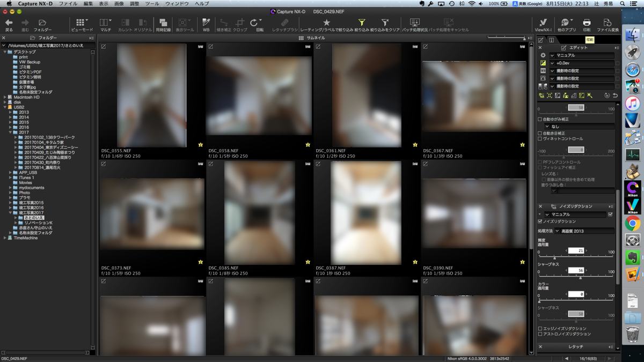Select the DSC_0373.NEF thumbnail
644x362 pixels.
152,213
